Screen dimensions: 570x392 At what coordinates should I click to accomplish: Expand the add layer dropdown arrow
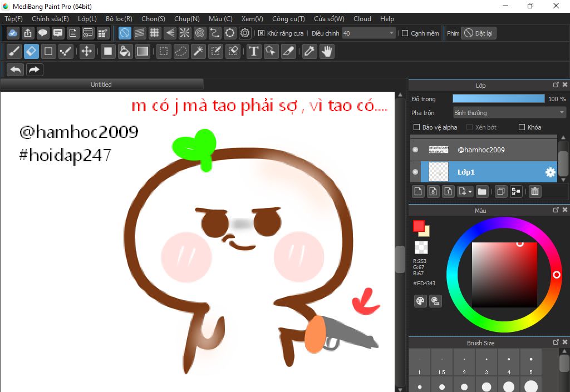(470, 191)
